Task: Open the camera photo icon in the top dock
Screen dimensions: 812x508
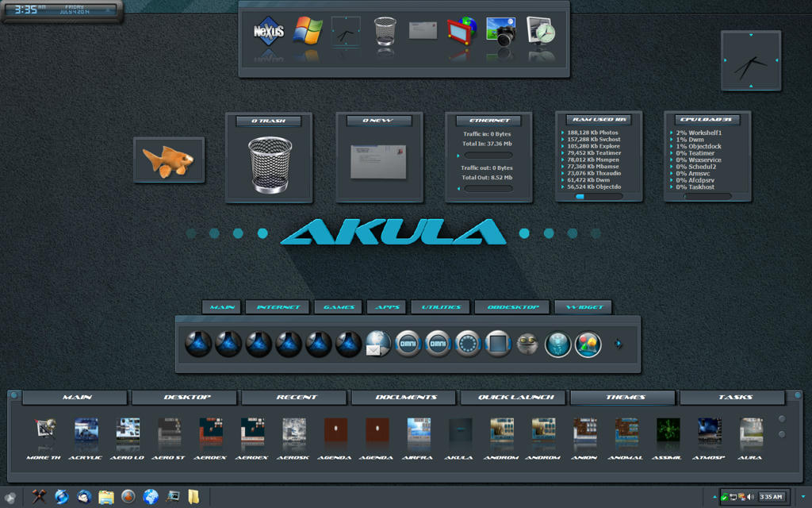Action: 501,31
